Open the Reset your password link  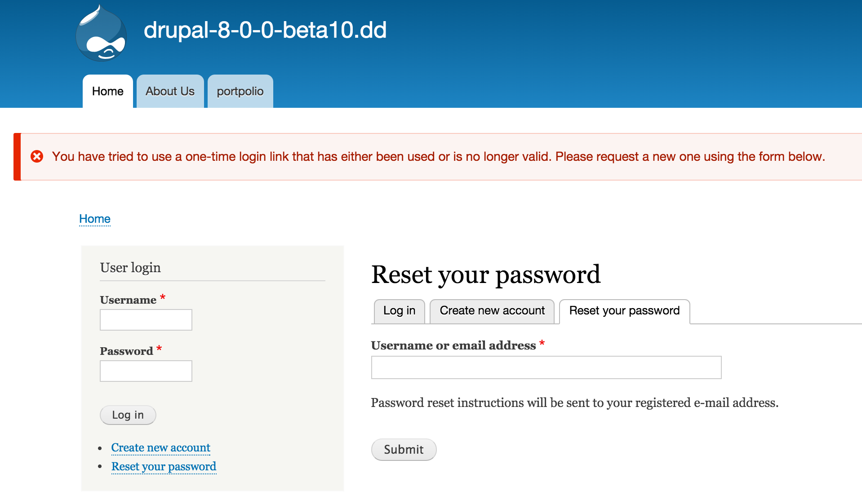164,466
